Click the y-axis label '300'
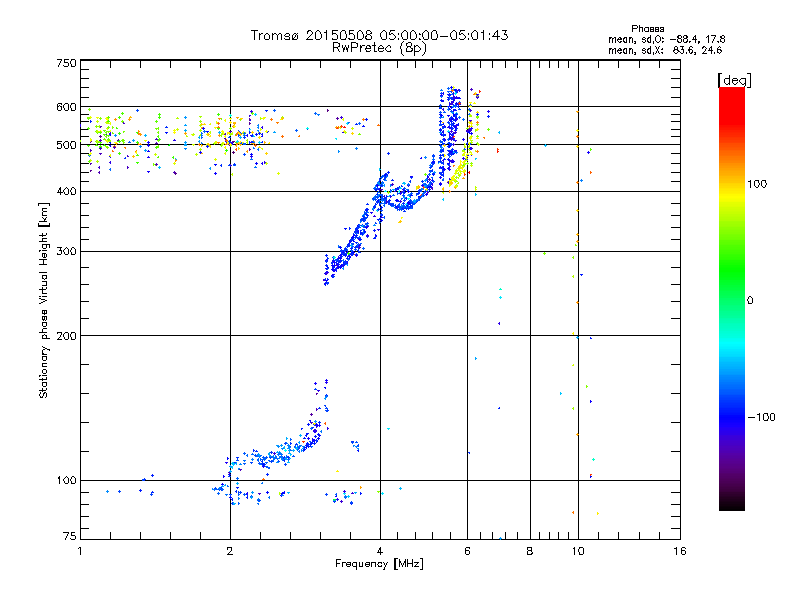The image size is (800, 600). [66, 252]
